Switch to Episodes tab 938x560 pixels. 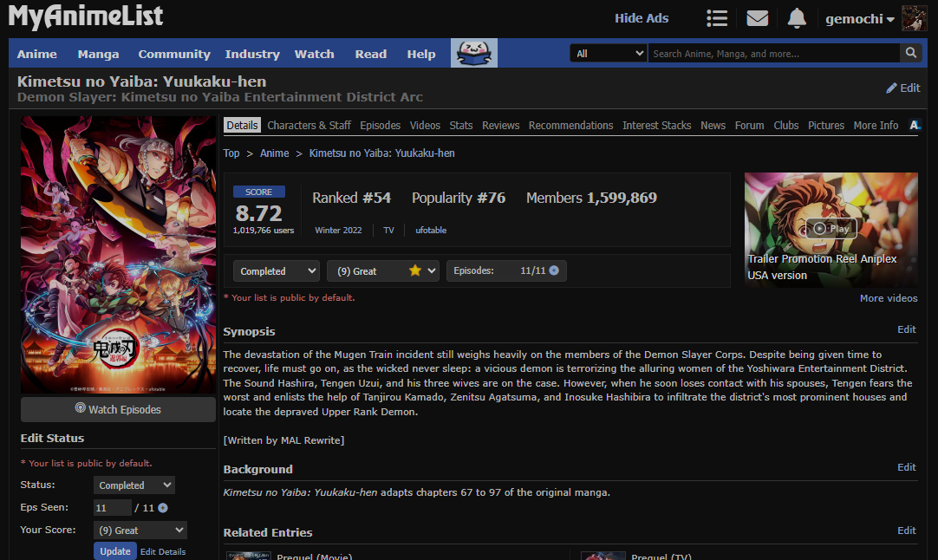[380, 125]
